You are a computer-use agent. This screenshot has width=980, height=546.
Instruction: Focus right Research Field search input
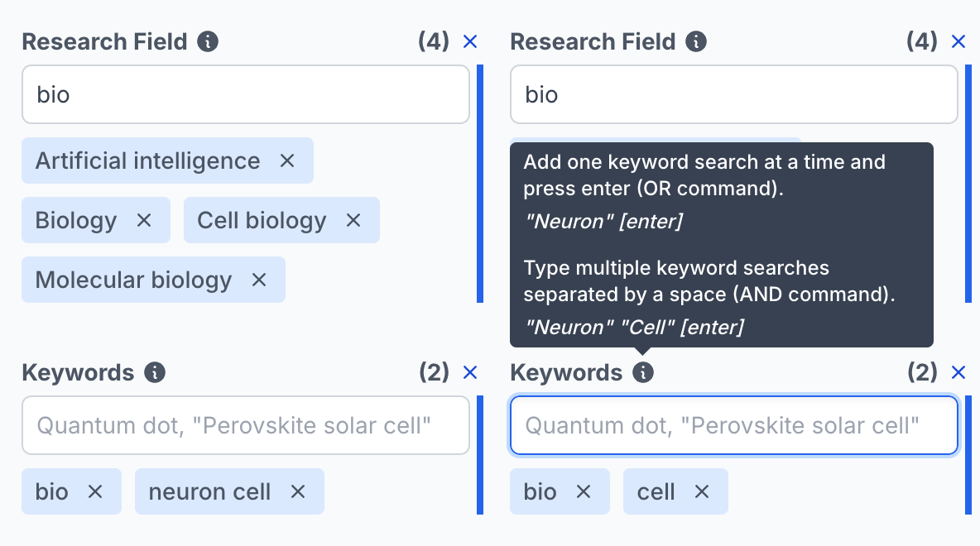click(734, 94)
